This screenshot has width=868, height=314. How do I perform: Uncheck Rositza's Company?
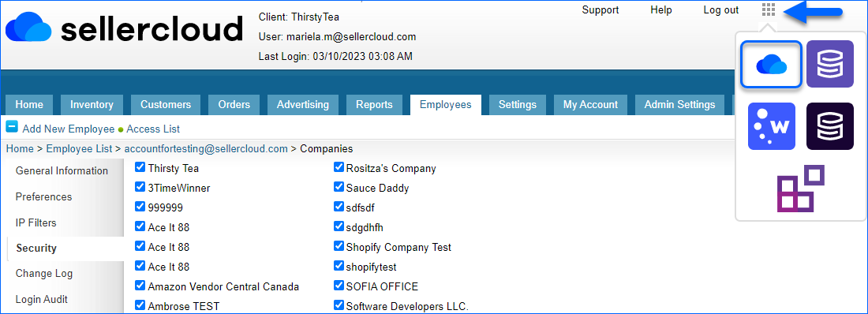click(339, 167)
